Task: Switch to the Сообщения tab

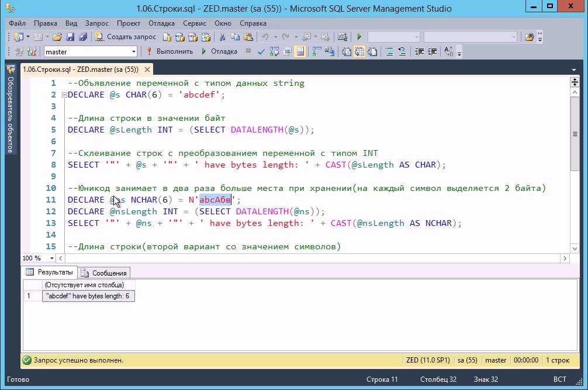Action: 105,273
